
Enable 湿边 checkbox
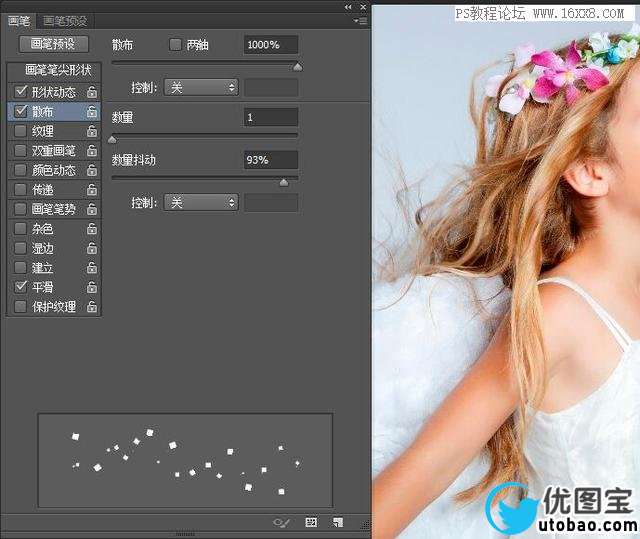pos(20,248)
